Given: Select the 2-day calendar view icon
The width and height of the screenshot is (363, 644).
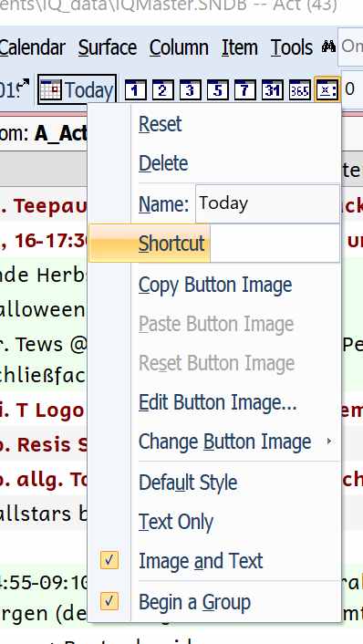Looking at the screenshot, I should (162, 89).
